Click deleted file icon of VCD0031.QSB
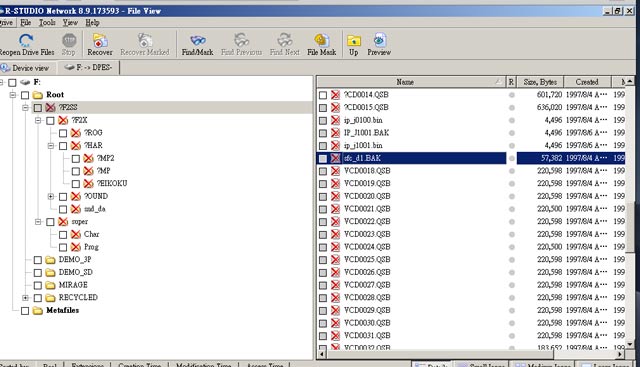This screenshot has width=640, height=367. 336,336
